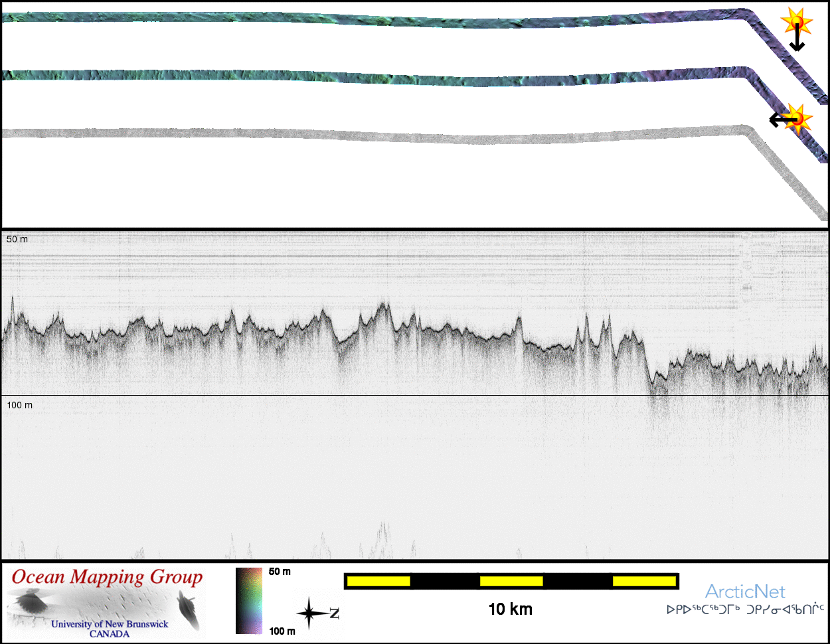This screenshot has height=644, width=830.
Task: Click the 50 m label beside the color legend
Action: 280,572
